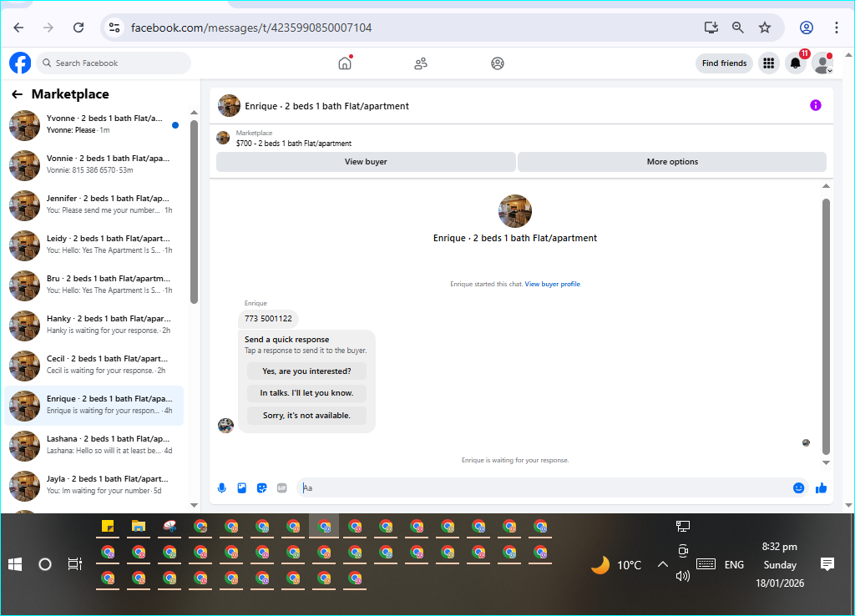Open the account profile avatar menu

coord(822,63)
